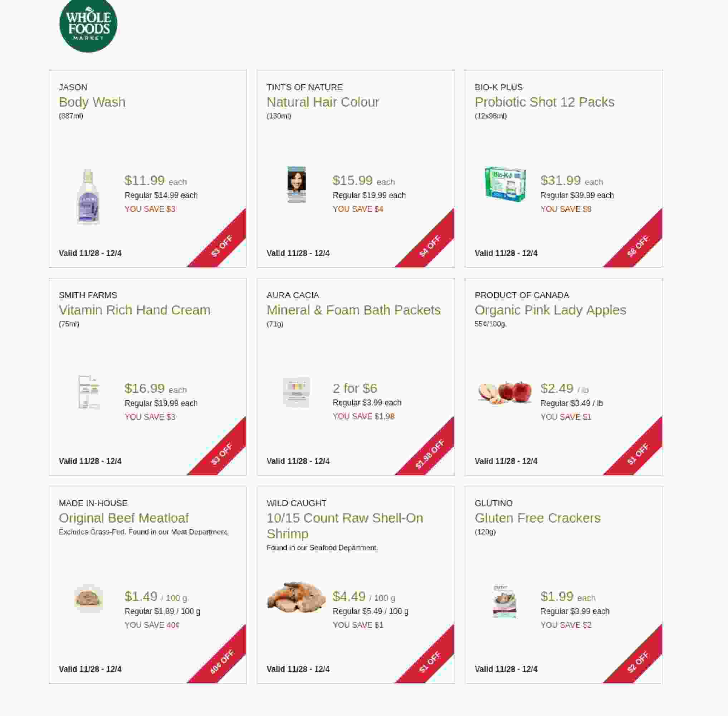Click the Bio-K Plus probiotic box image
The image size is (728, 716).
(505, 184)
